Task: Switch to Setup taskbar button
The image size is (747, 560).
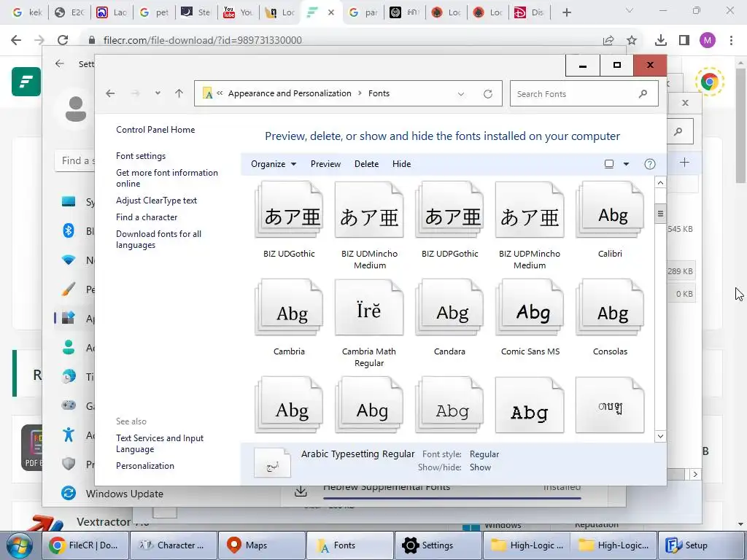Action: coord(702,545)
